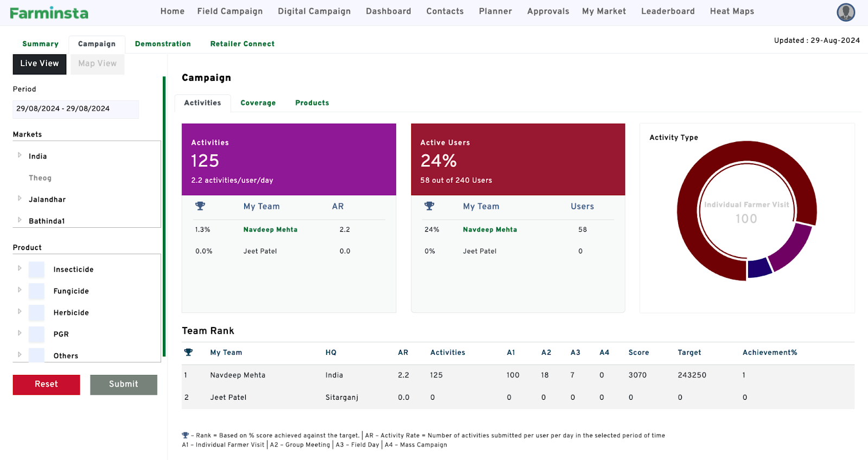Viewport: 868px width, 460px height.
Task: Click trophy icon in Activities card
Action: point(200,206)
